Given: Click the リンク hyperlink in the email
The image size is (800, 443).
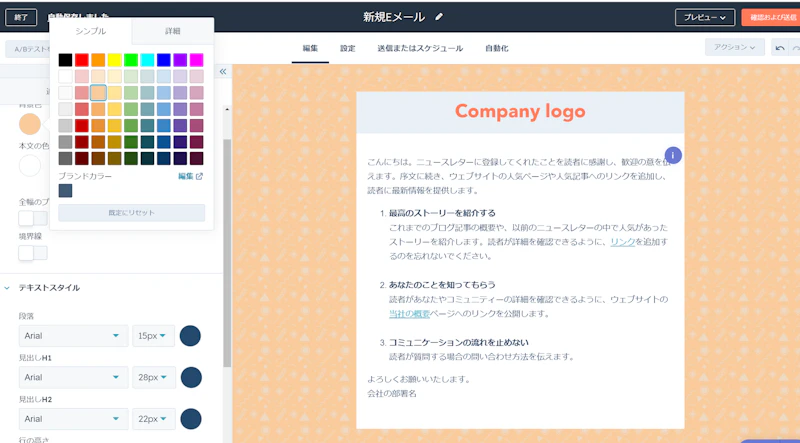Looking at the screenshot, I should tap(622, 242).
